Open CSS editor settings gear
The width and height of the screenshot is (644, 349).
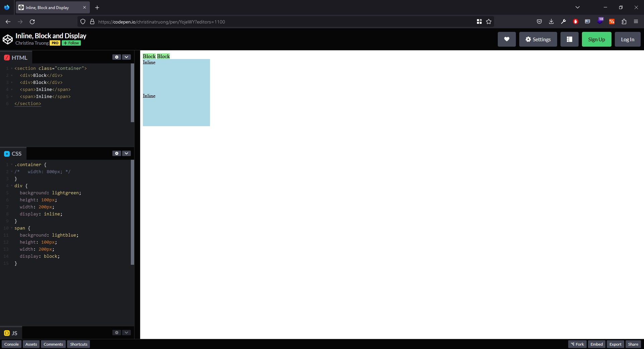coord(117,153)
